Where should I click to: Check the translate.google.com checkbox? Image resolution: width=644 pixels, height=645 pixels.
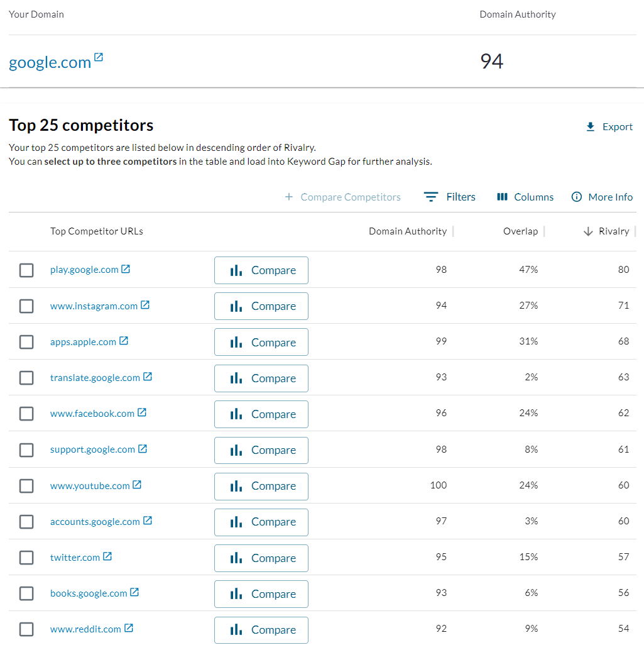pyautogui.click(x=26, y=378)
